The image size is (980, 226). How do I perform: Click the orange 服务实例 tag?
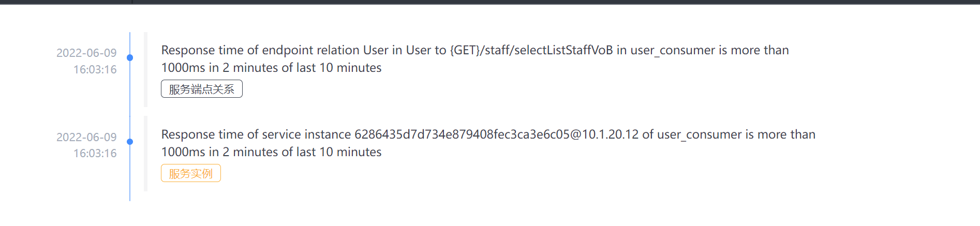(x=191, y=173)
